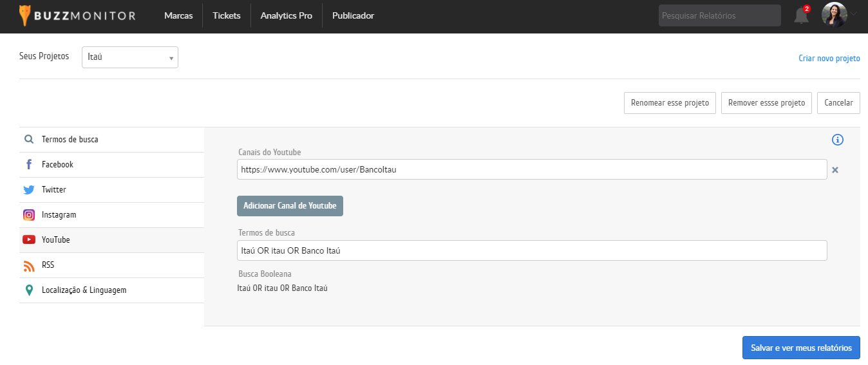Select Termos de busca in the sidebar

click(x=70, y=140)
